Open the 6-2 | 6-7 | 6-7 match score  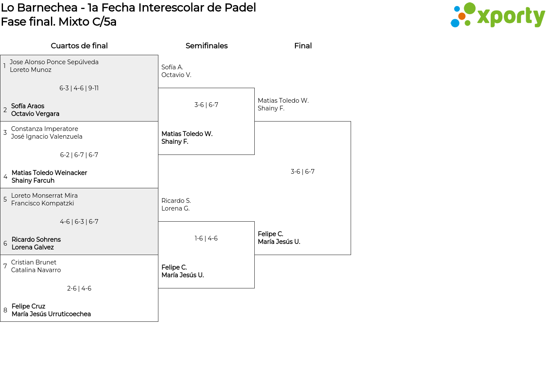(x=79, y=155)
